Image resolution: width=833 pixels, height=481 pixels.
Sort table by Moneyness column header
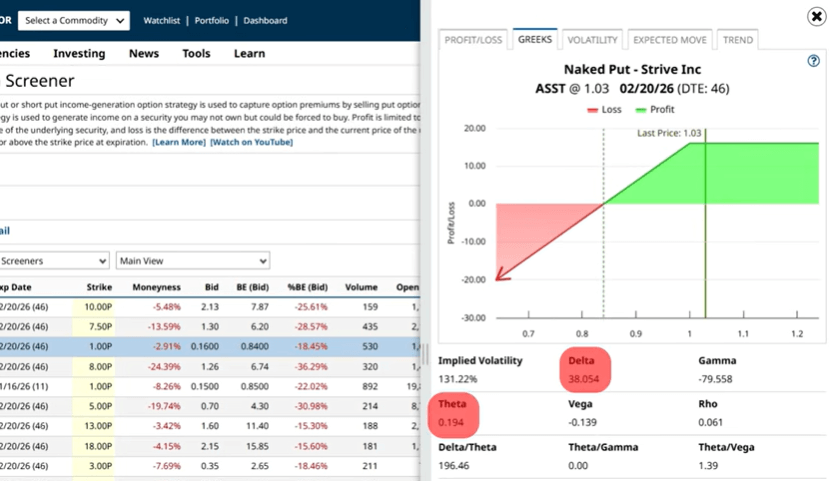[x=156, y=287]
